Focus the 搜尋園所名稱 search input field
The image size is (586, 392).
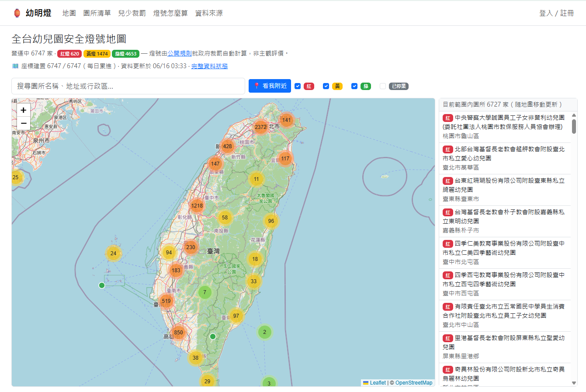coord(128,86)
